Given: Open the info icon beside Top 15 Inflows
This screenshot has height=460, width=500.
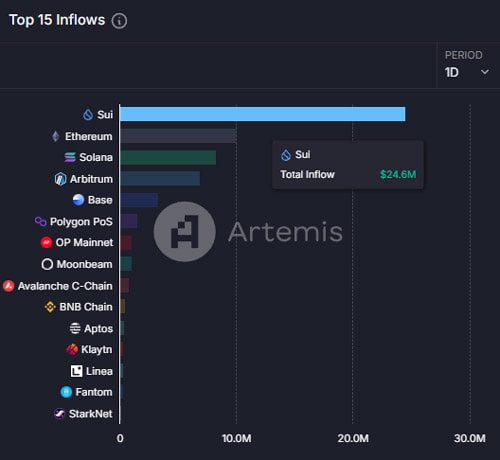Looking at the screenshot, I should 119,21.
